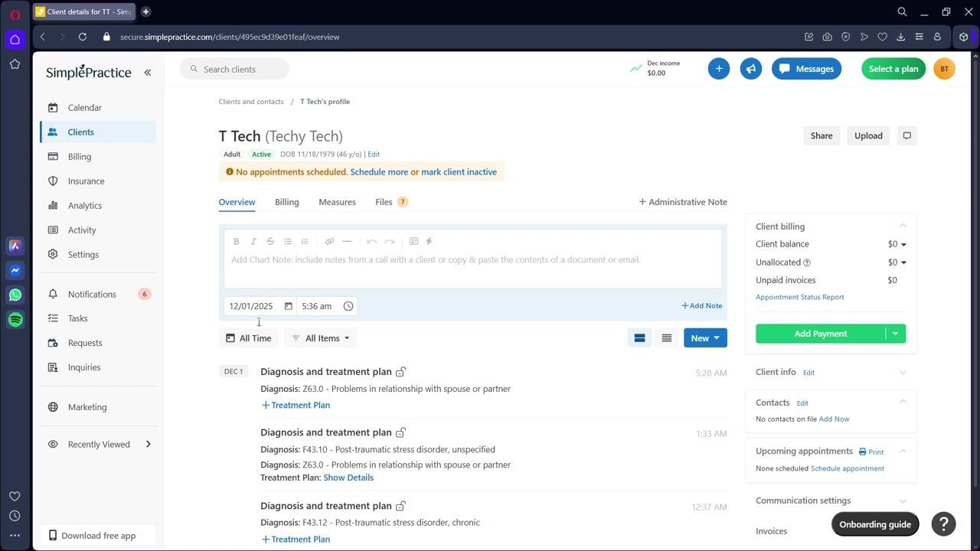Image resolution: width=980 pixels, height=551 pixels.
Task: Open Client balance dropdown arrow
Action: [903, 244]
